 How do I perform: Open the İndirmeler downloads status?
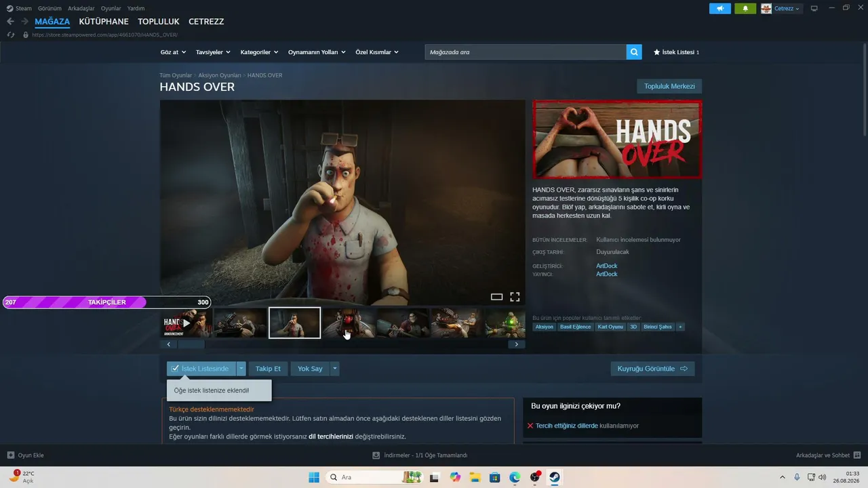coord(420,455)
